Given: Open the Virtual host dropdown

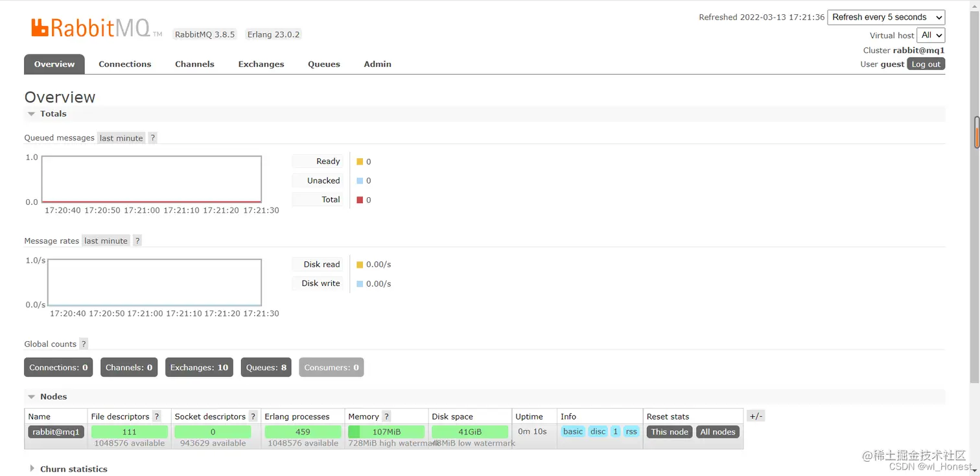Looking at the screenshot, I should [931, 35].
